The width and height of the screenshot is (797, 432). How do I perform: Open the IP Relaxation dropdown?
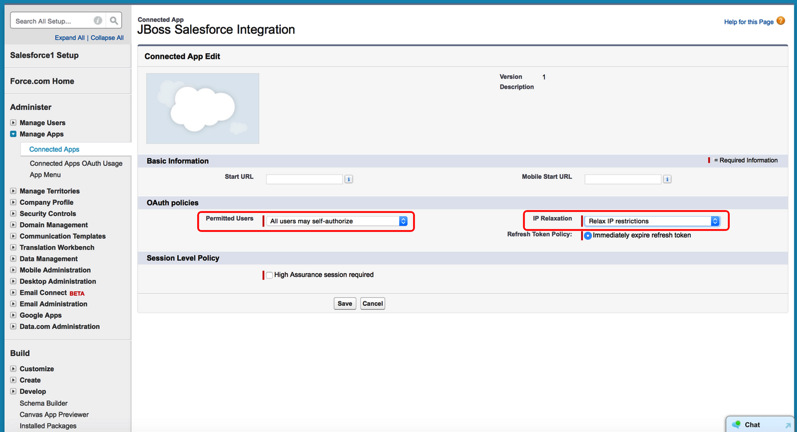653,221
